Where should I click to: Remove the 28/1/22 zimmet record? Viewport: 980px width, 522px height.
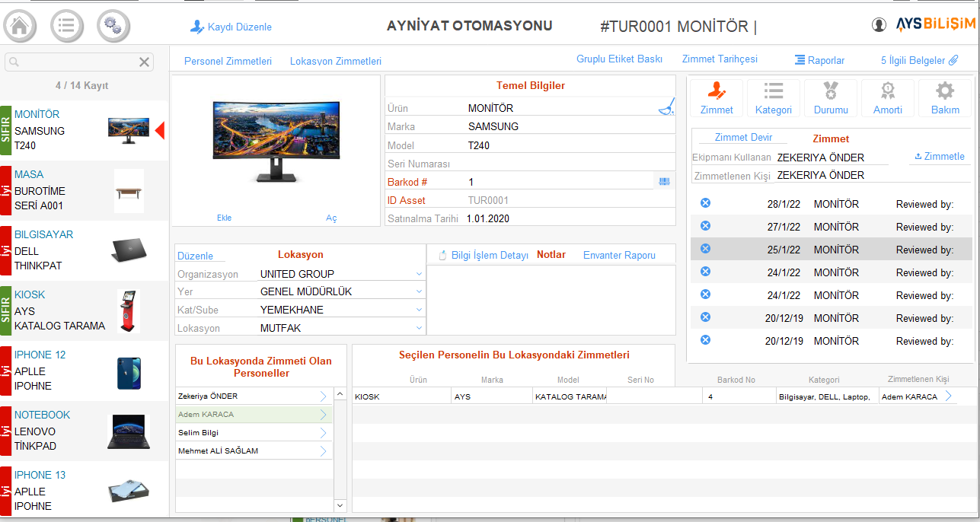705,203
